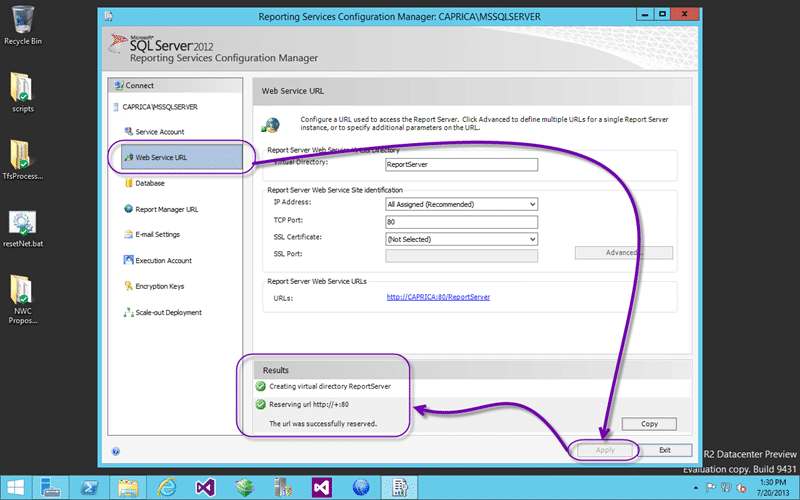Open the Encryption Keys page
Viewport: 800px width, 500px height.
[x=159, y=286]
